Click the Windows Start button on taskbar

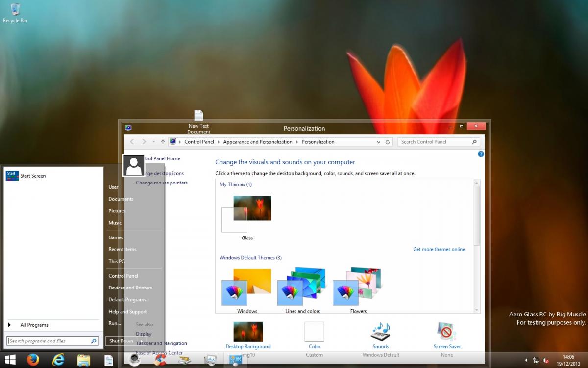pyautogui.click(x=9, y=360)
